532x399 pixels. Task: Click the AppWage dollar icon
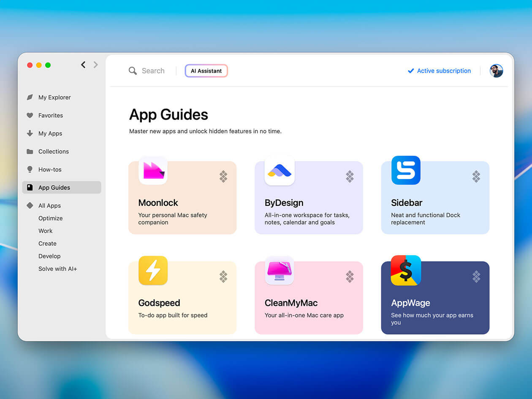[x=405, y=270]
